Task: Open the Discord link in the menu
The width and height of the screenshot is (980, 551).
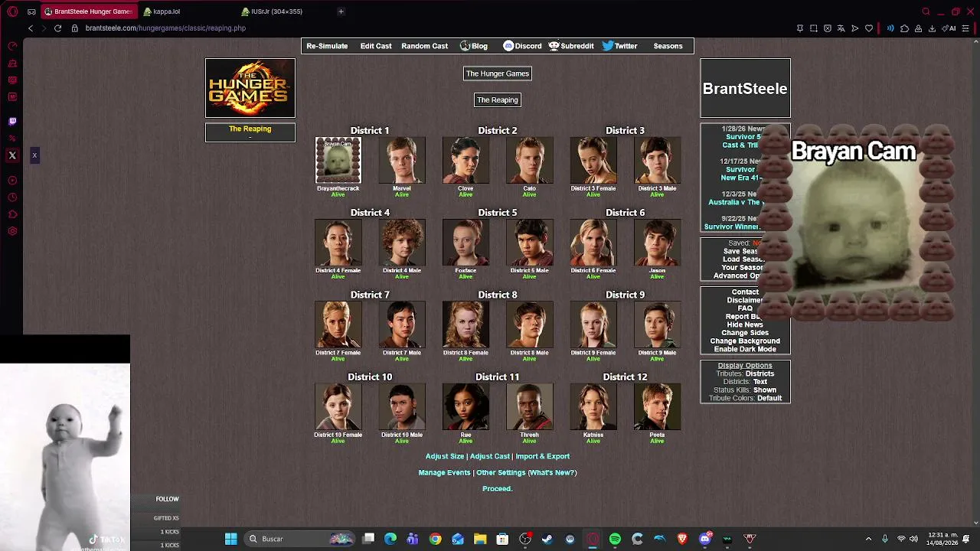Action: (x=522, y=46)
